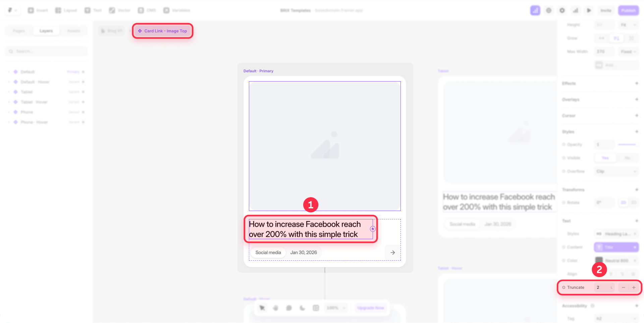Select the Text tool in top toolbar
The height and width of the screenshot is (323, 644).
93,10
